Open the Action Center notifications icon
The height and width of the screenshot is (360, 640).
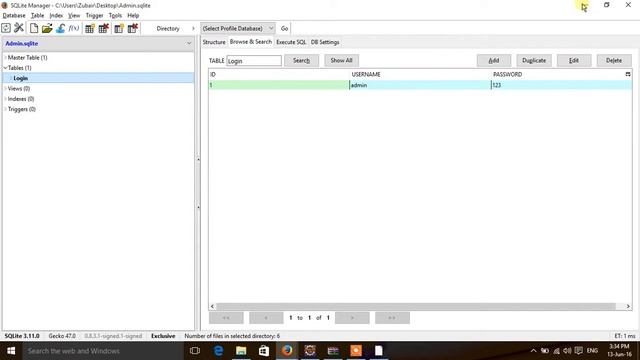click(578, 351)
